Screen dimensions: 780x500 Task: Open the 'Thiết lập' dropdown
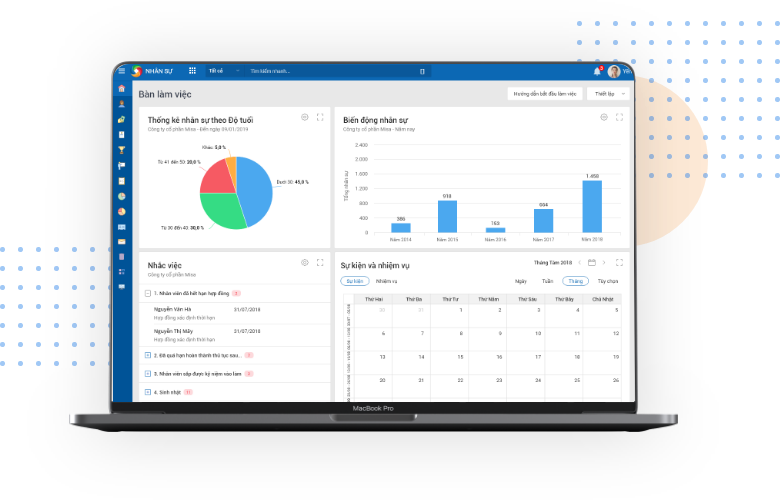click(x=609, y=93)
